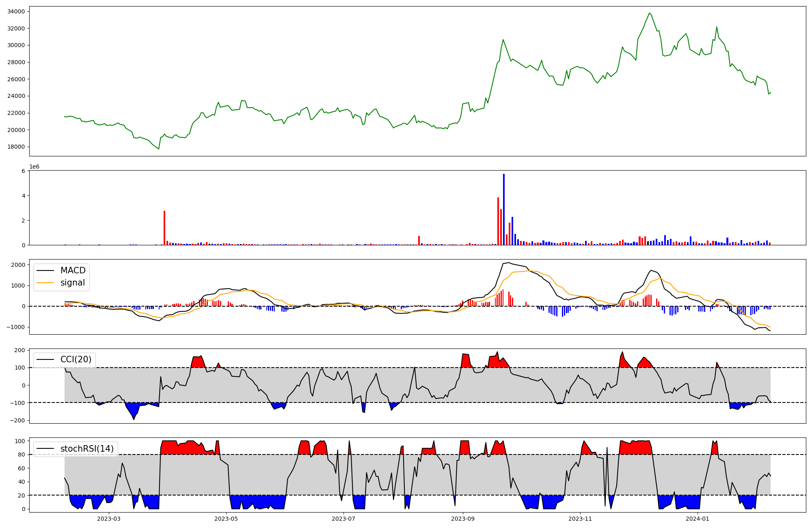812x528 pixels.
Task: Click the 18000 price axis tick label
Action: pos(16,147)
